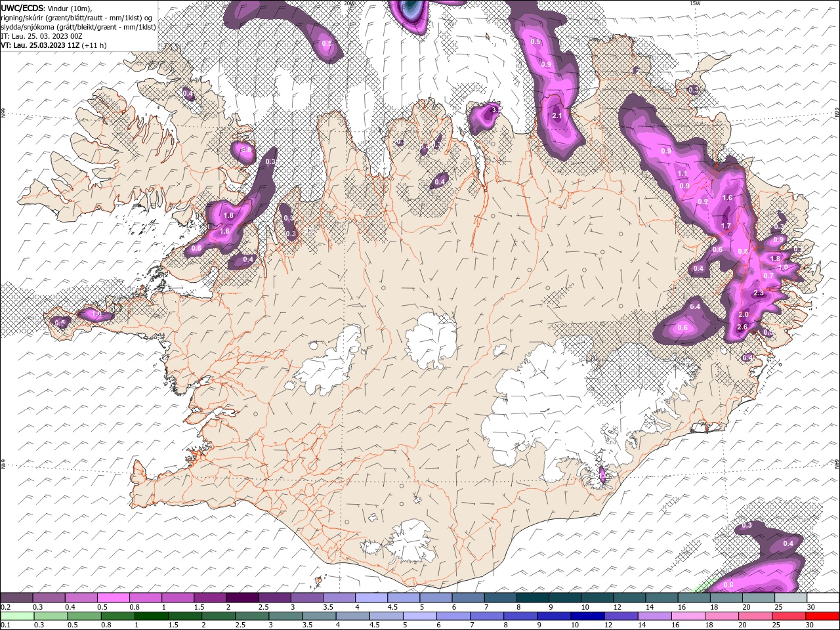
Task: Click the '64N' latitude label on right edge
Action: click(837, 463)
